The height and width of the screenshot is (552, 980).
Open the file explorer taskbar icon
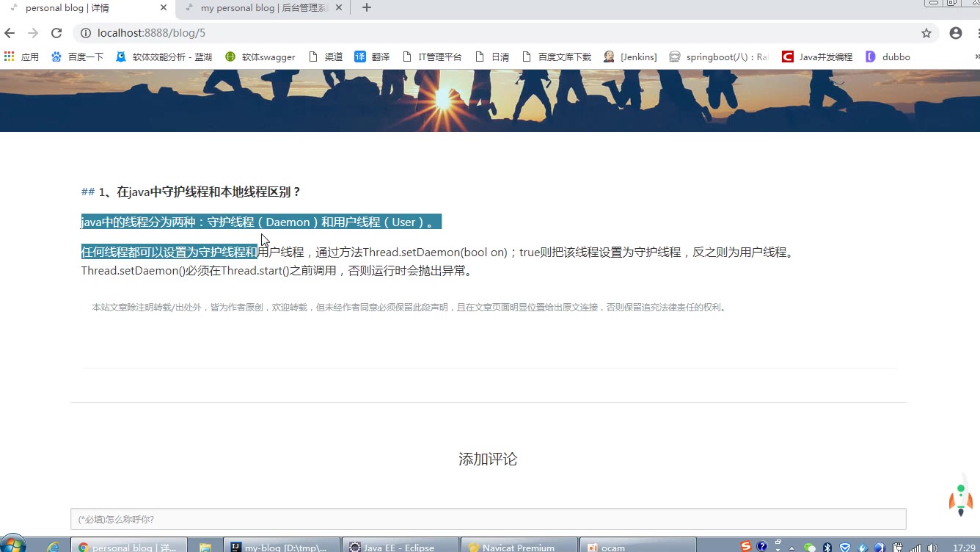click(x=205, y=547)
